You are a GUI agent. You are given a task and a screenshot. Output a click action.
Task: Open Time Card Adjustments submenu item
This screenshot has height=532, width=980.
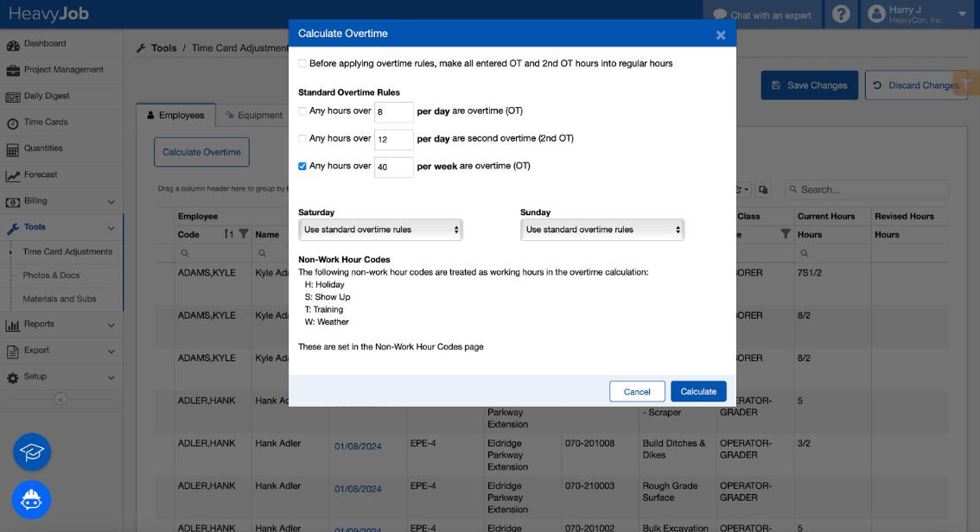67,251
